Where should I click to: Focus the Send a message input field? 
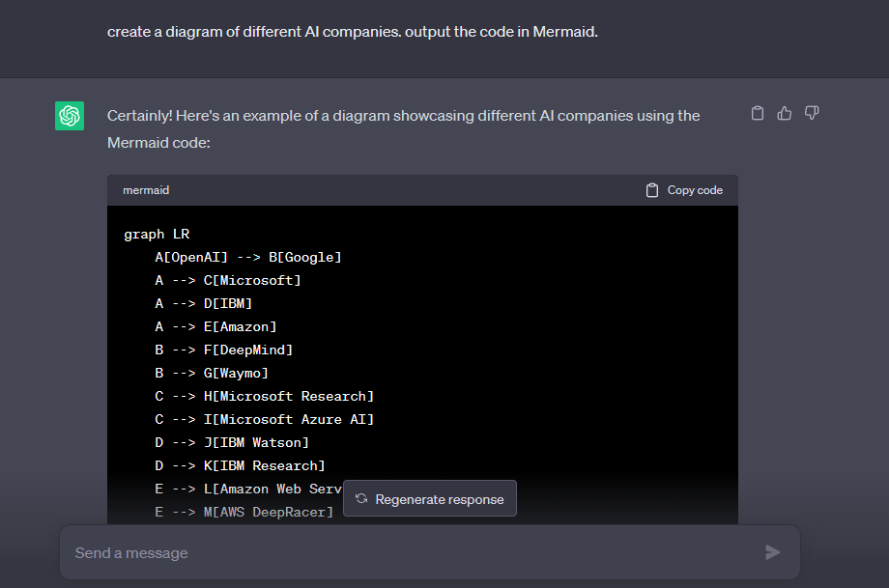click(x=406, y=553)
